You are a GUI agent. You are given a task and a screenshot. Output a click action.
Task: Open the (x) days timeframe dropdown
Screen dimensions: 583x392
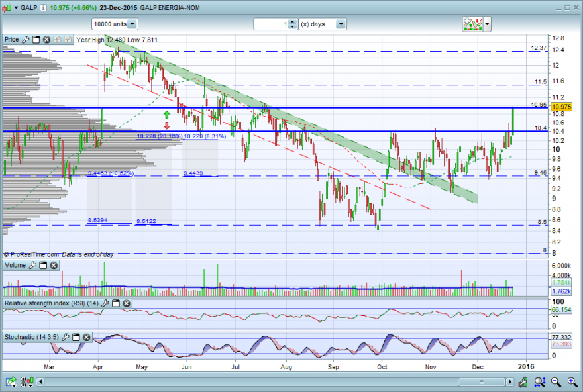coord(323,24)
